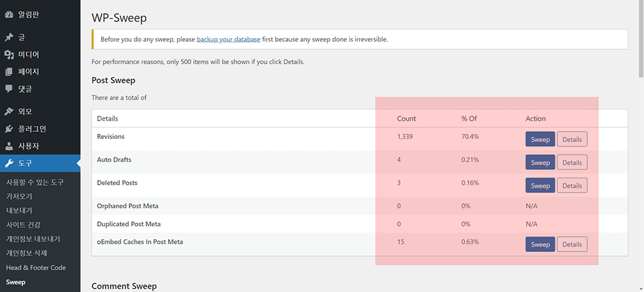Click the 70.4% percentage value

point(470,136)
